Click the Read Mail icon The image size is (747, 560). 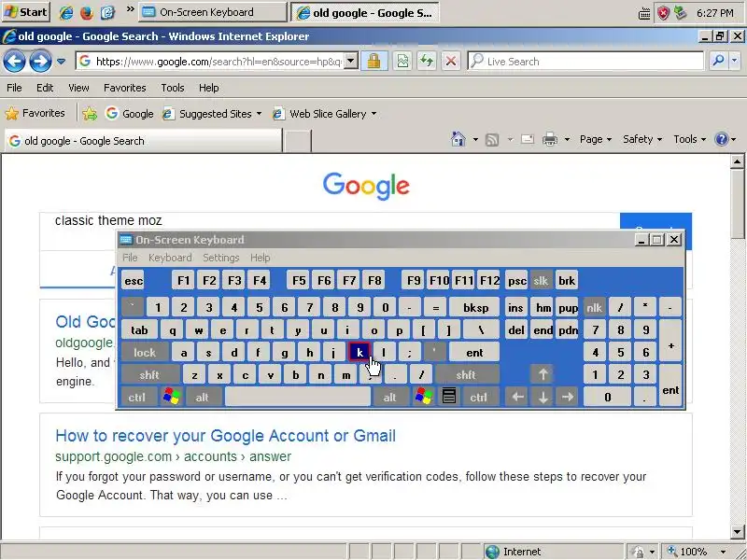pyautogui.click(x=527, y=139)
